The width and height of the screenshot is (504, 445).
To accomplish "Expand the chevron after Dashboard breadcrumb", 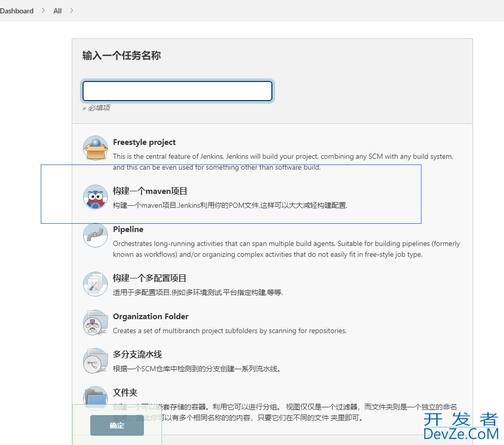I will click(43, 11).
